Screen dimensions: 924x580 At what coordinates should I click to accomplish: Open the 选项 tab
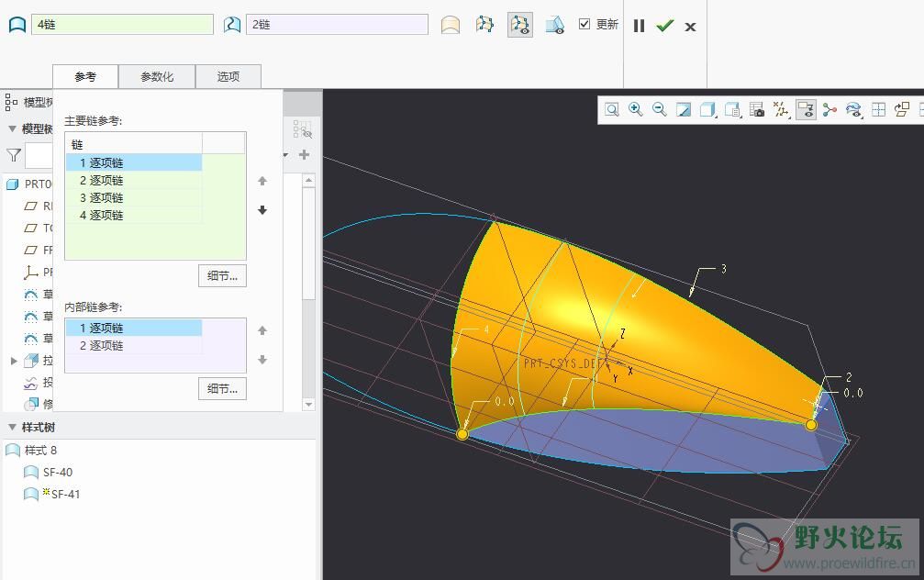[x=228, y=76]
